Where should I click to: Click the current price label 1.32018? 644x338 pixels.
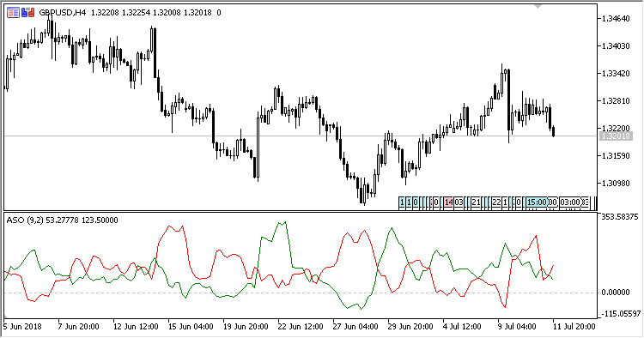616,136
